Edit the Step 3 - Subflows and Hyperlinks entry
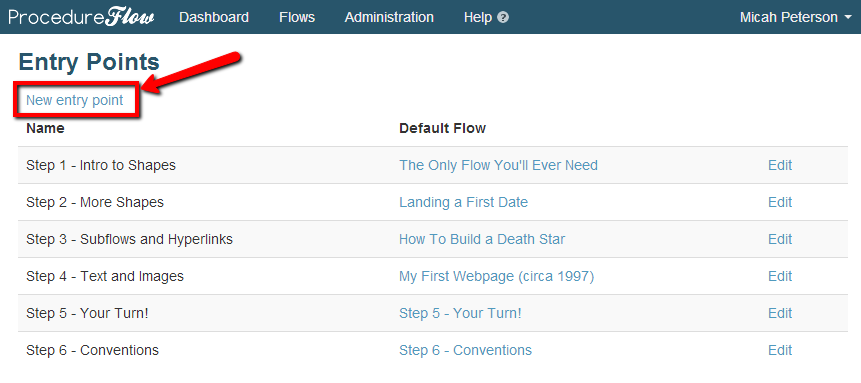The image size is (861, 383). coord(780,240)
